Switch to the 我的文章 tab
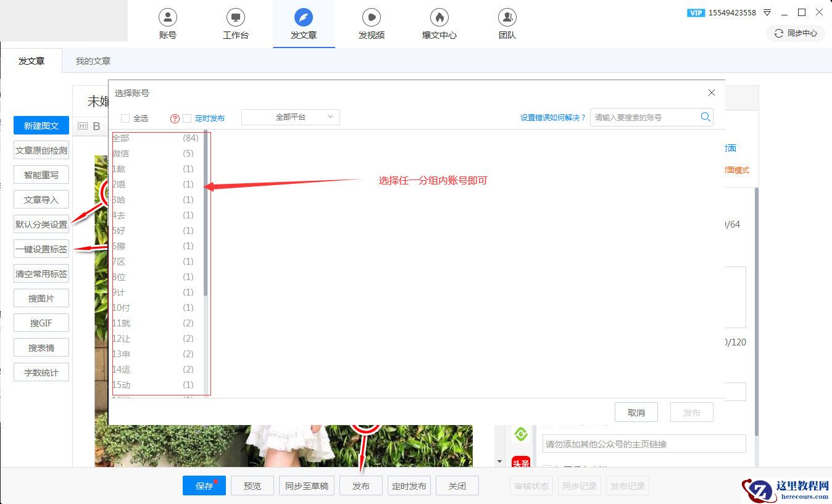 coord(93,61)
